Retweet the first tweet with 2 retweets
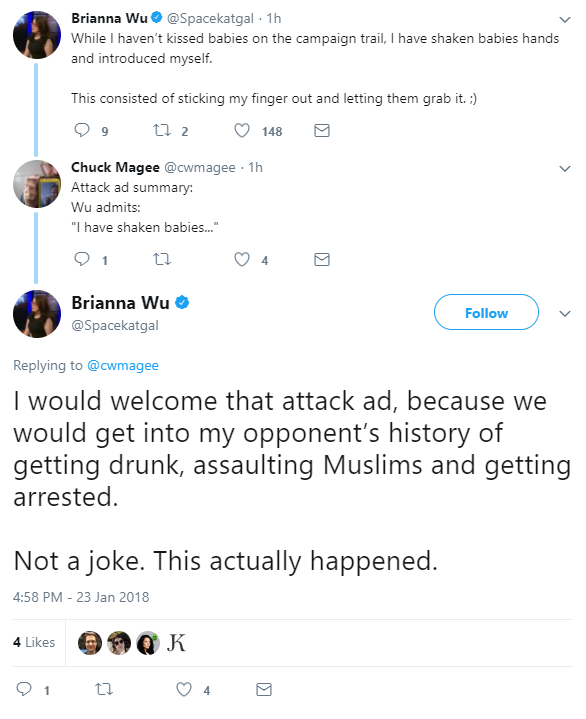The image size is (586, 719). (162, 131)
